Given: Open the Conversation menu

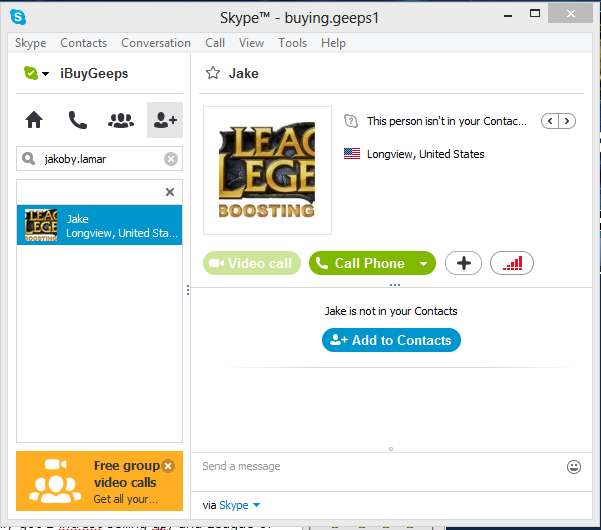Looking at the screenshot, I should coord(156,43).
